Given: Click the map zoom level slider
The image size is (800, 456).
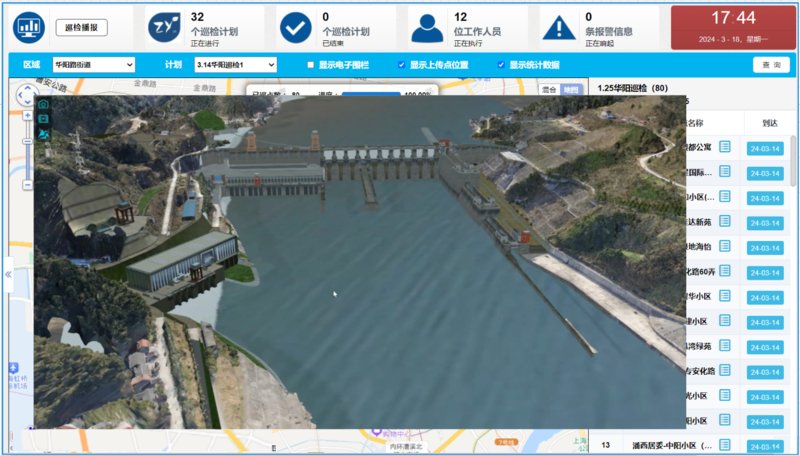Looking at the screenshot, I should coord(27,150).
